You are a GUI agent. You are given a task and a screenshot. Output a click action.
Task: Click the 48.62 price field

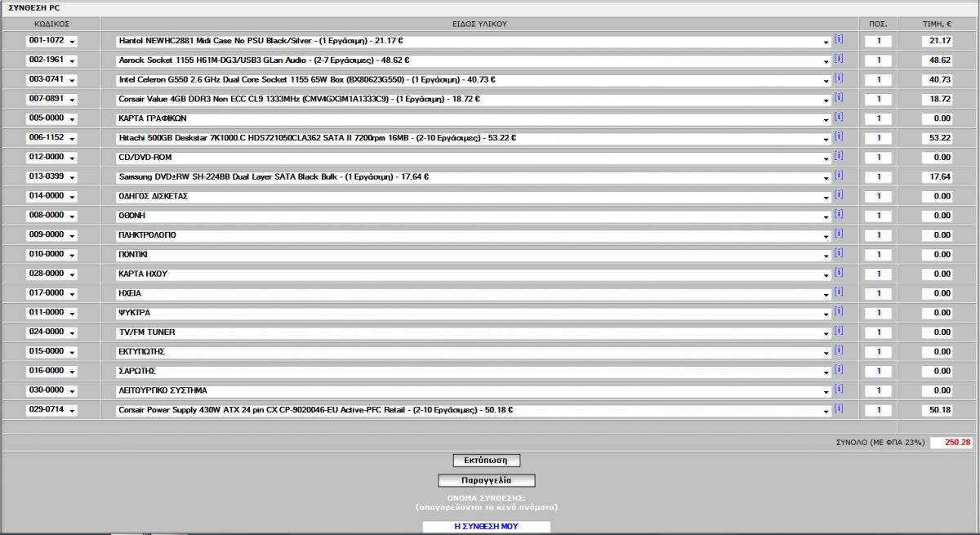[938, 60]
